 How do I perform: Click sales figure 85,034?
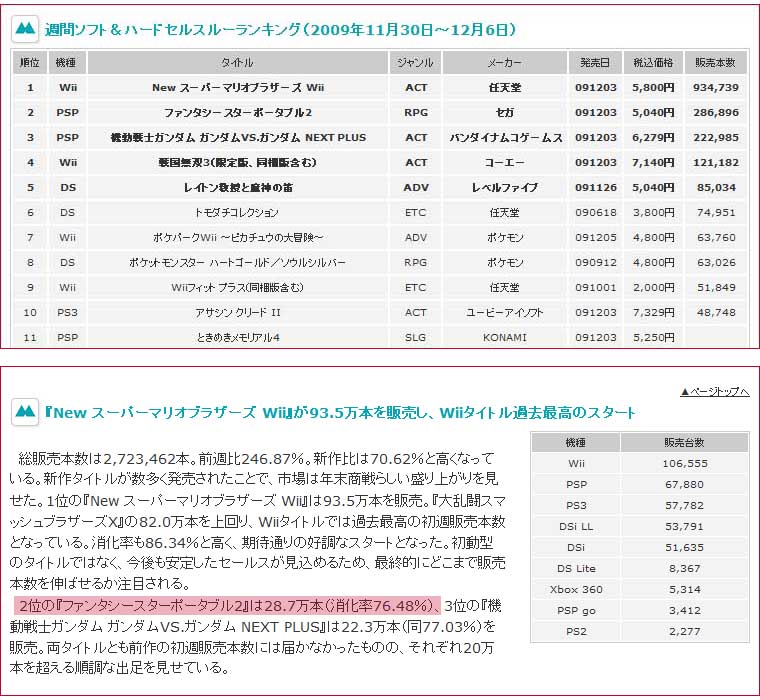[716, 188]
